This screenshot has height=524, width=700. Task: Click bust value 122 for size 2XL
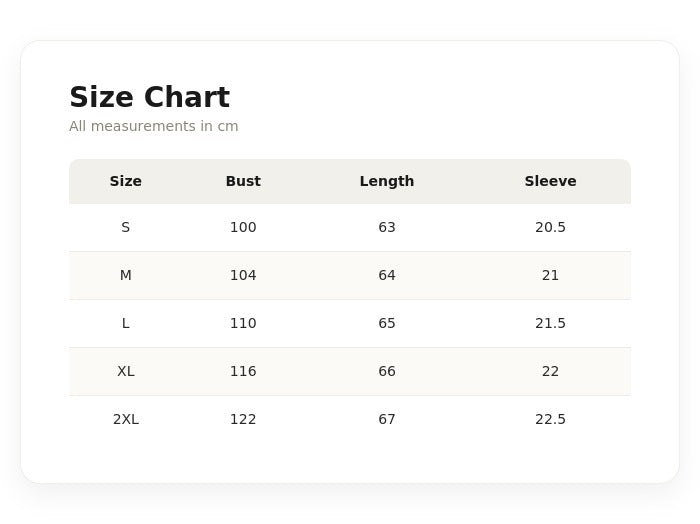click(x=243, y=420)
